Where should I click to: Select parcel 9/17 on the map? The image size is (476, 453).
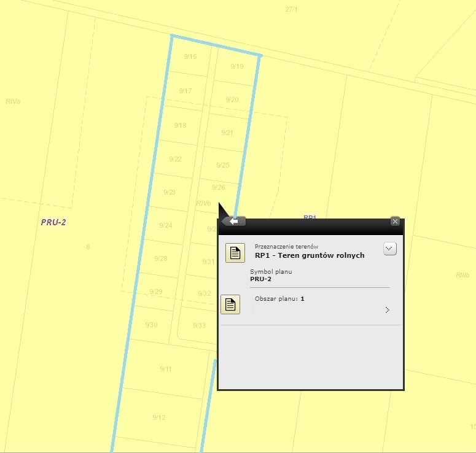tap(185, 91)
